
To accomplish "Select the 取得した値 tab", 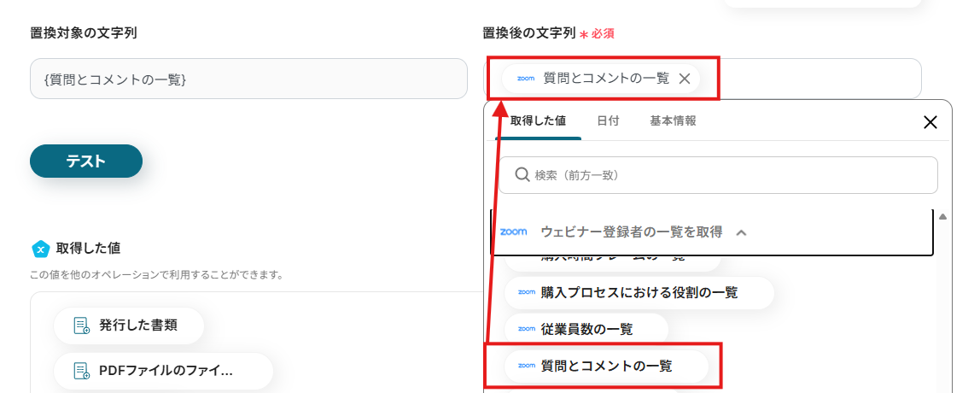I will [538, 121].
